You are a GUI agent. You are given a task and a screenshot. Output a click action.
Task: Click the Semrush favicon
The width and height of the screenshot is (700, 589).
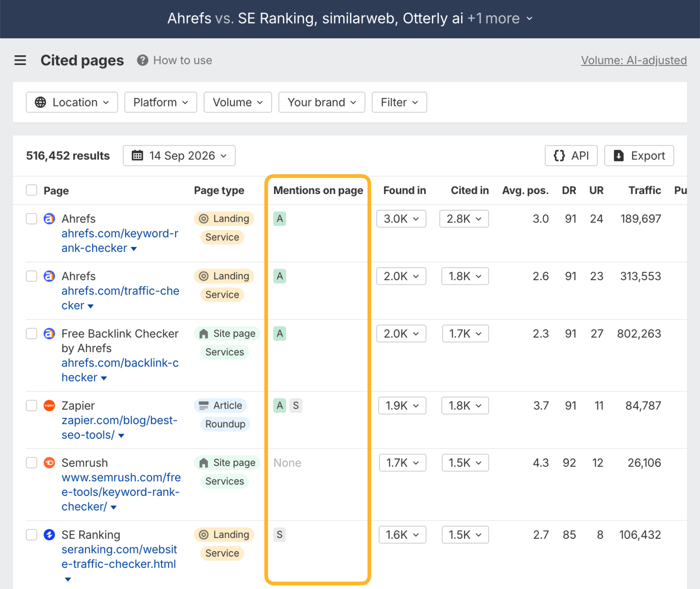pos(49,463)
